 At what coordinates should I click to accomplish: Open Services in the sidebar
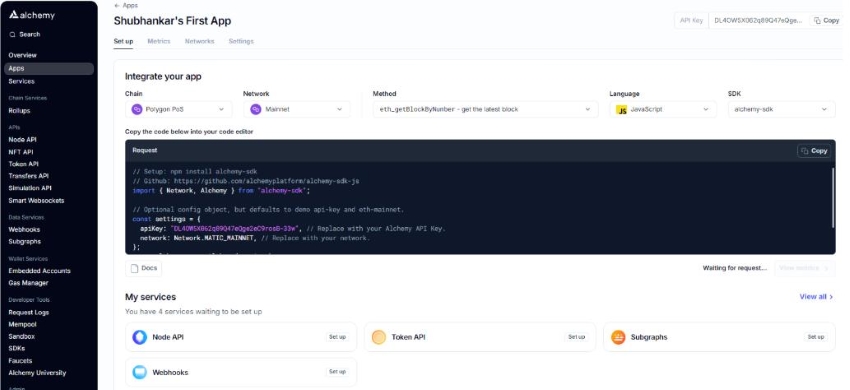[22, 81]
